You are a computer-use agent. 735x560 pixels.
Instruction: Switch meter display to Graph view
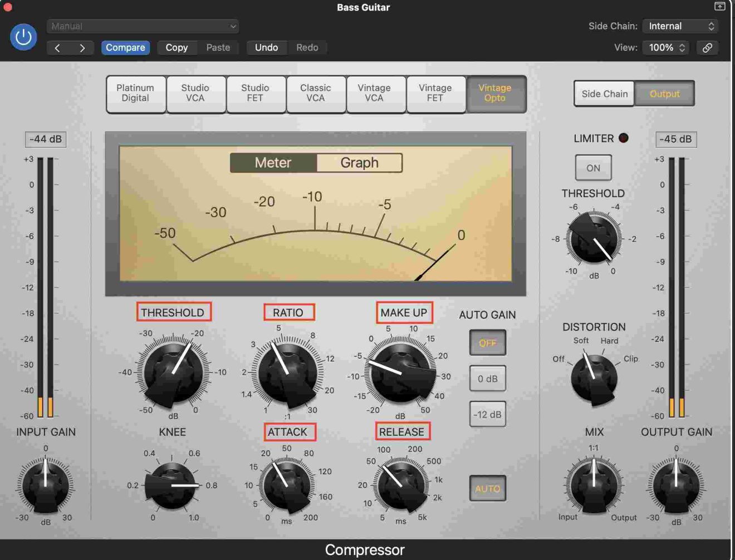click(359, 163)
